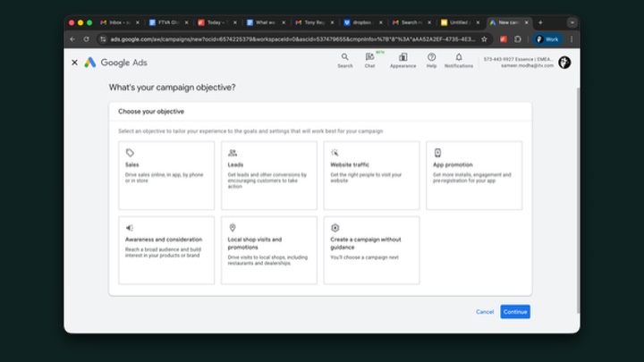644x362 pixels.
Task: Click 'What's your campaign objective?' title
Action: point(172,88)
